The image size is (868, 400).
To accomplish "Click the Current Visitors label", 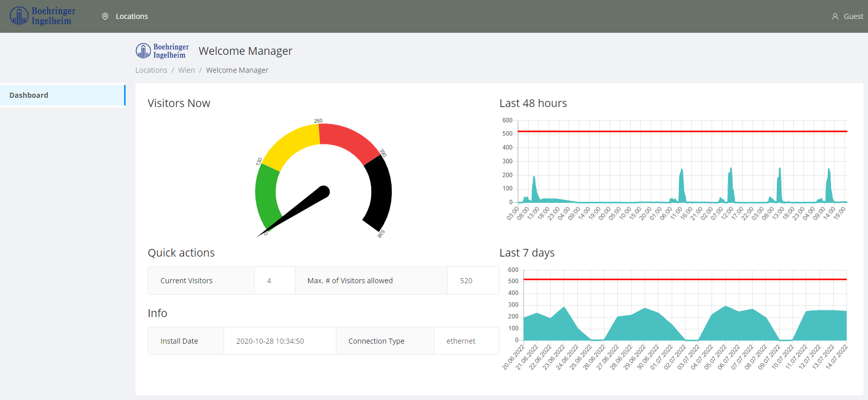I will point(187,281).
